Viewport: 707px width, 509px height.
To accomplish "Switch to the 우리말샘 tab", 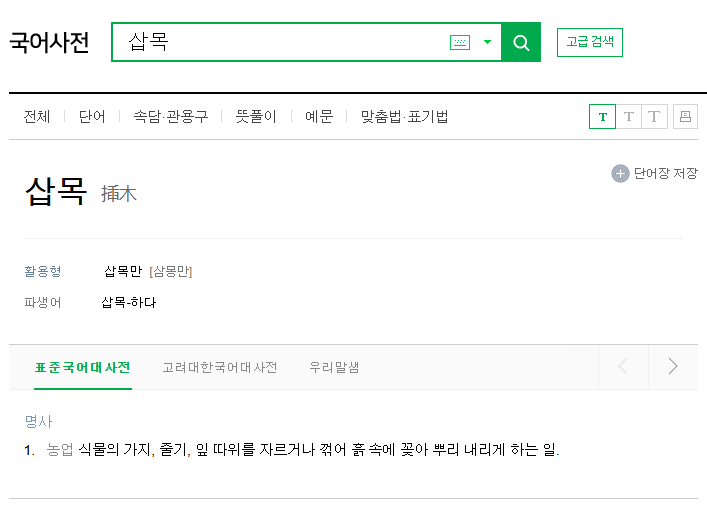I will coord(334,367).
